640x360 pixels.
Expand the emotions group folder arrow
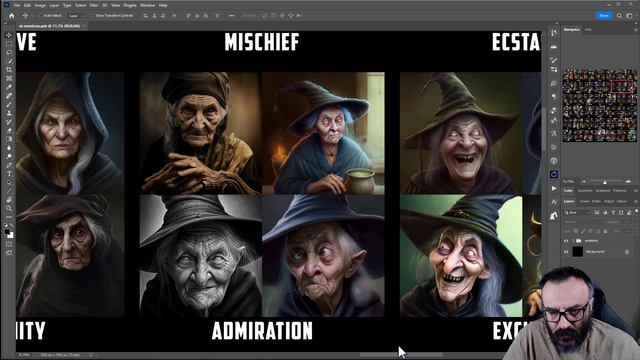tap(573, 241)
